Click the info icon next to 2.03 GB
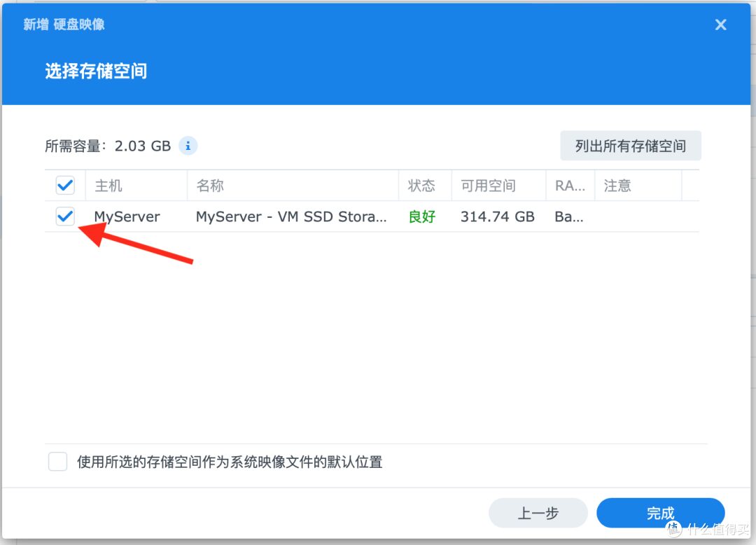The height and width of the screenshot is (545, 756). click(188, 146)
